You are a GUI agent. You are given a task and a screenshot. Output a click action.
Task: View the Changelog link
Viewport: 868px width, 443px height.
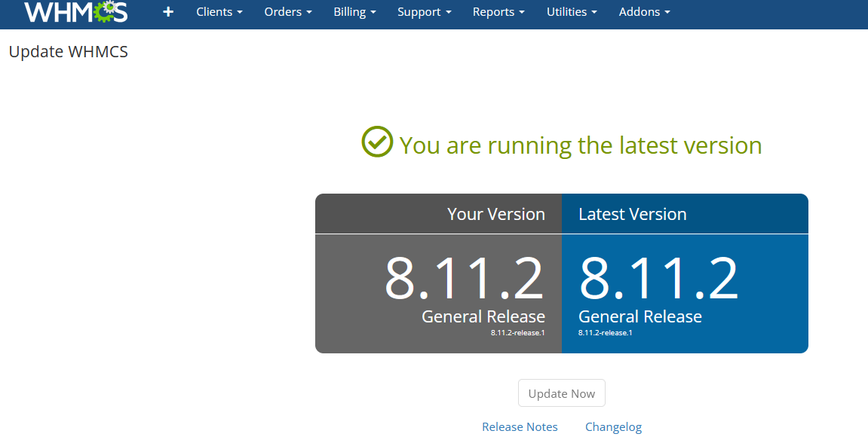point(613,427)
